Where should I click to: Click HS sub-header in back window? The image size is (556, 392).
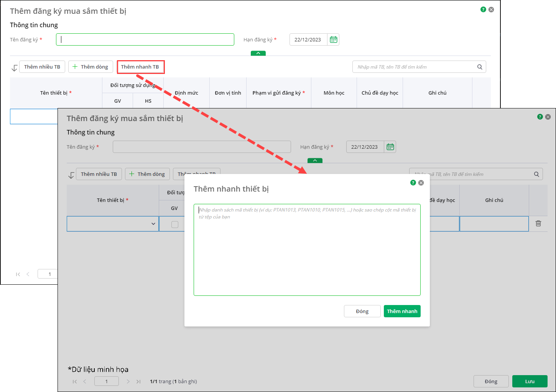pyautogui.click(x=148, y=101)
